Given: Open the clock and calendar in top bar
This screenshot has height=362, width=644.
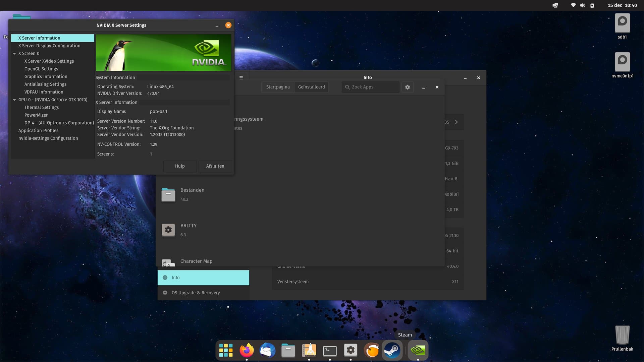Looking at the screenshot, I should [622, 5].
